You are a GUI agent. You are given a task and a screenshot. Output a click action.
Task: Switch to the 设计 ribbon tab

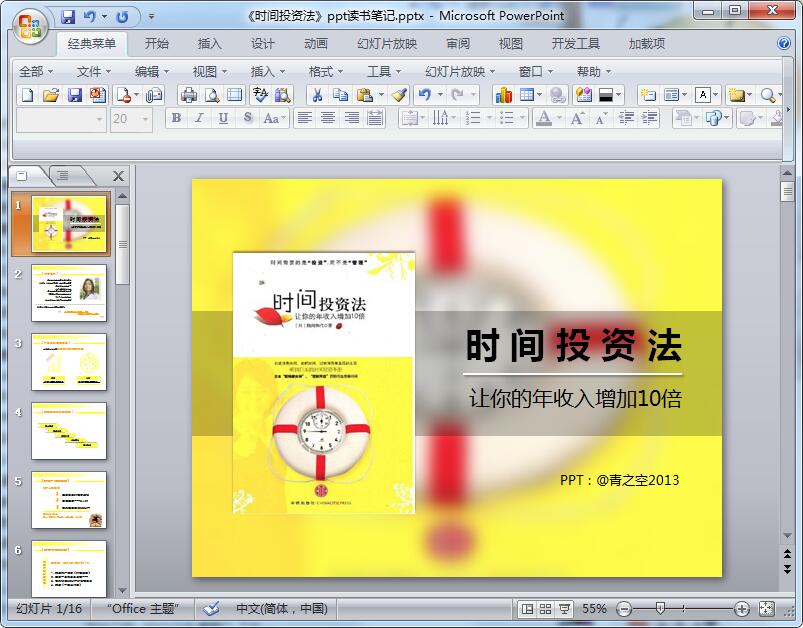tap(263, 44)
